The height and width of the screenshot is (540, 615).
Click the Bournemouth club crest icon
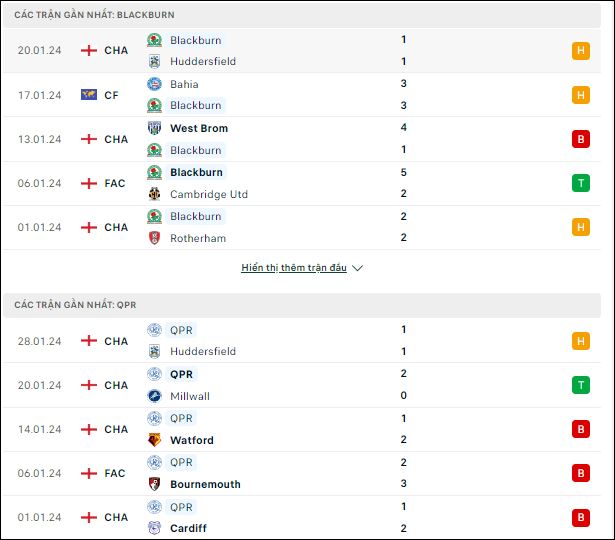pyautogui.click(x=155, y=484)
